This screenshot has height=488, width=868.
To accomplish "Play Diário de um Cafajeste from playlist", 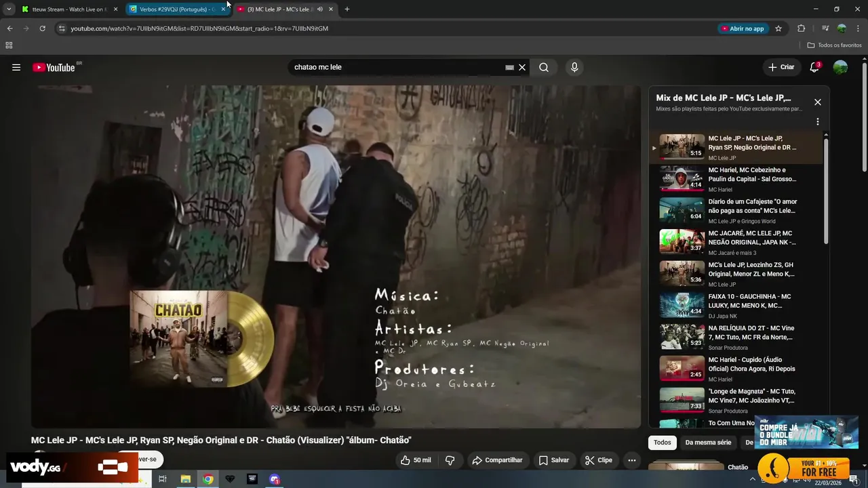I will (x=736, y=211).
